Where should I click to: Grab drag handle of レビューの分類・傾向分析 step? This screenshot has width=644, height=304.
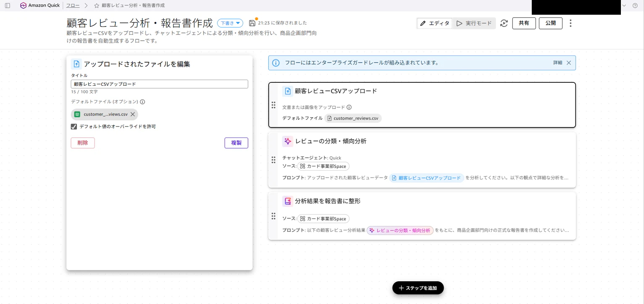click(x=273, y=160)
